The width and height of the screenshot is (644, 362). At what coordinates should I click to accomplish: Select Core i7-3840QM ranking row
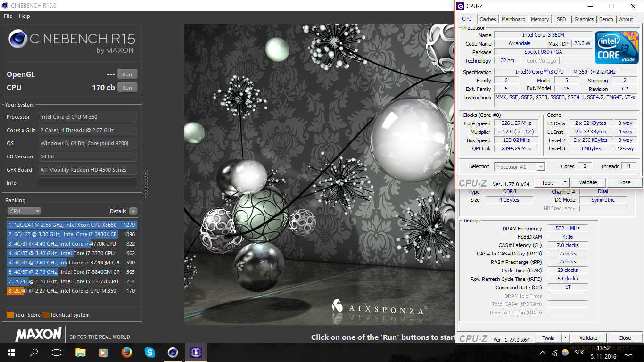coord(72,272)
